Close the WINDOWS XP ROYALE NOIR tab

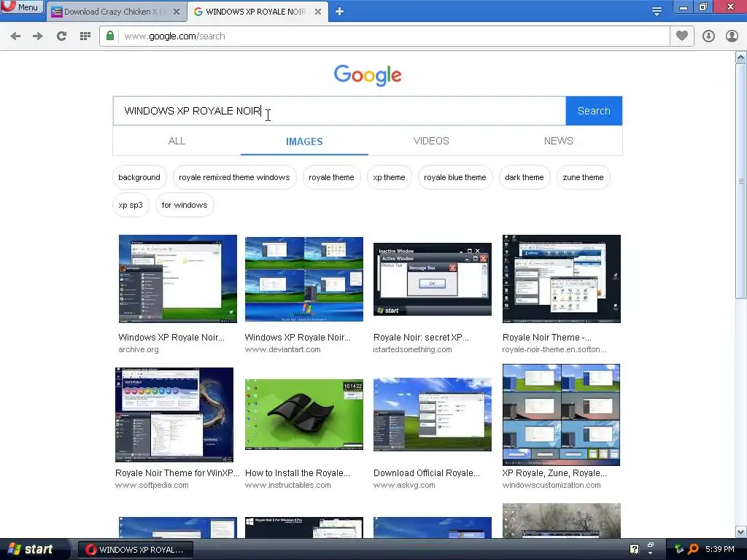pos(318,12)
